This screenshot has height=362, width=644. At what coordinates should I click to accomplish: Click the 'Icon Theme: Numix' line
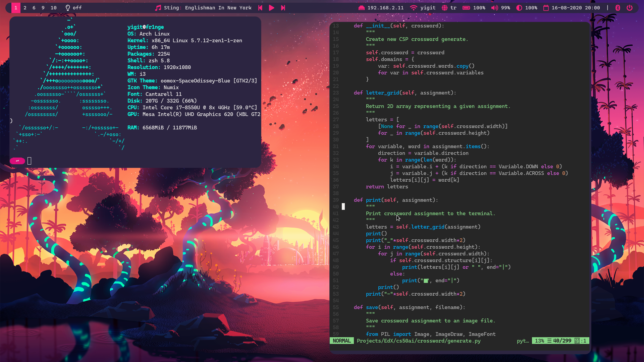(153, 87)
